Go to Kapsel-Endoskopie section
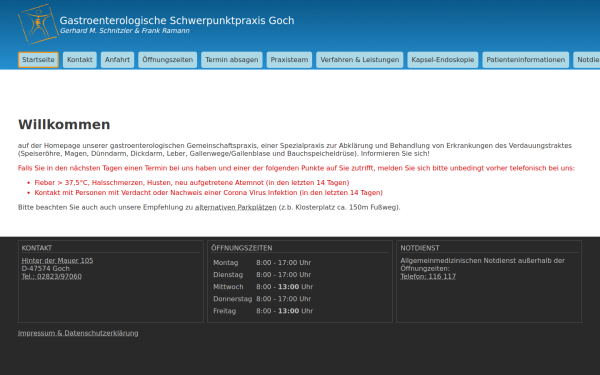Screen dimensions: 600x375 pyautogui.click(x=443, y=60)
